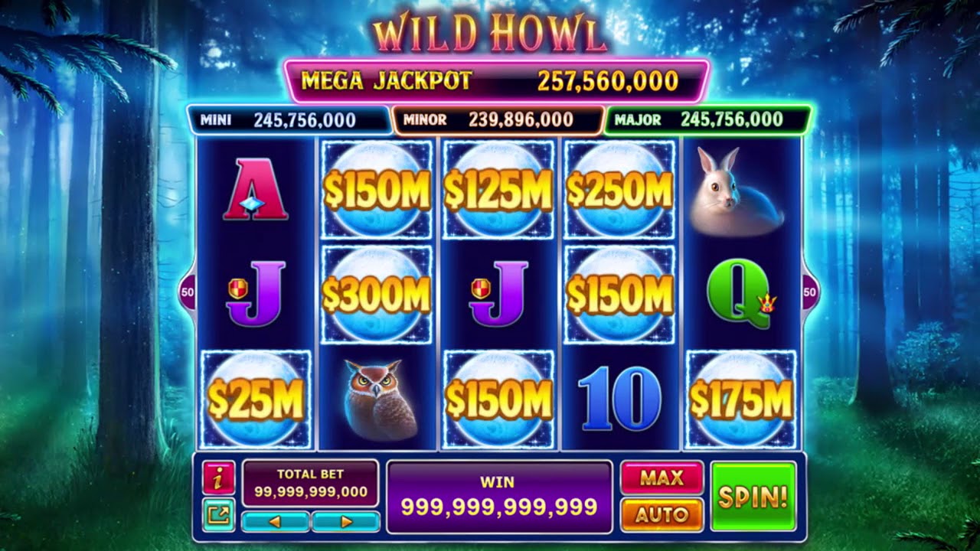Screen dimensions: 980x551
Task: Open the info paytable icon
Action: click(219, 478)
